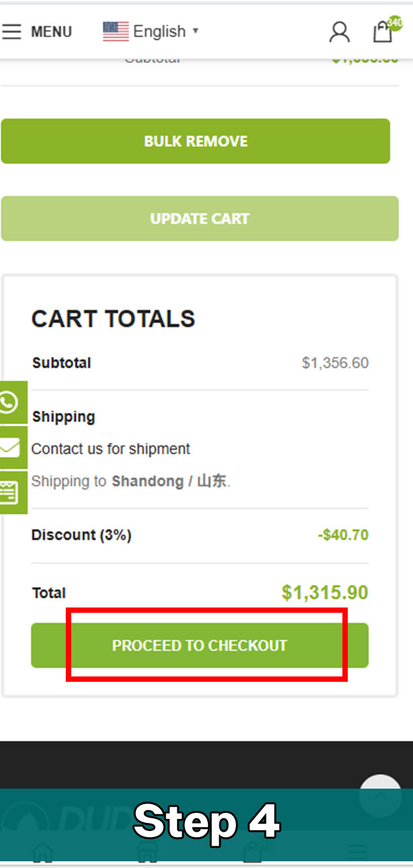Click the $1,315.90 total amount

click(x=325, y=592)
